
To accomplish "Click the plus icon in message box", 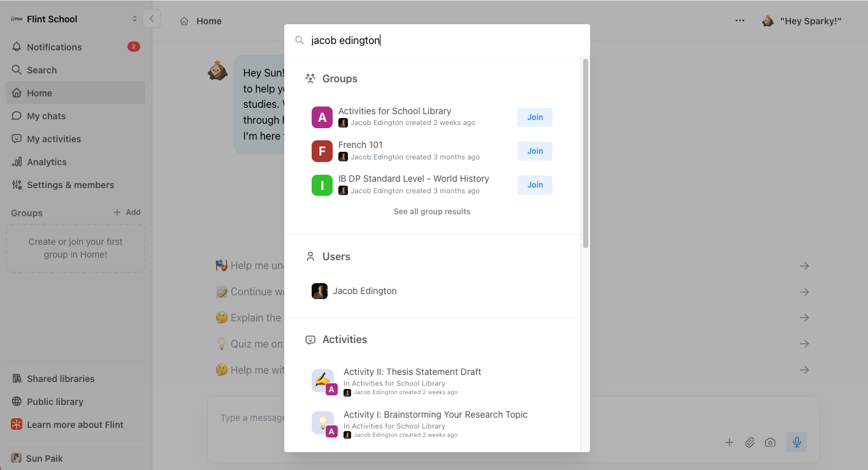I will tap(730, 443).
